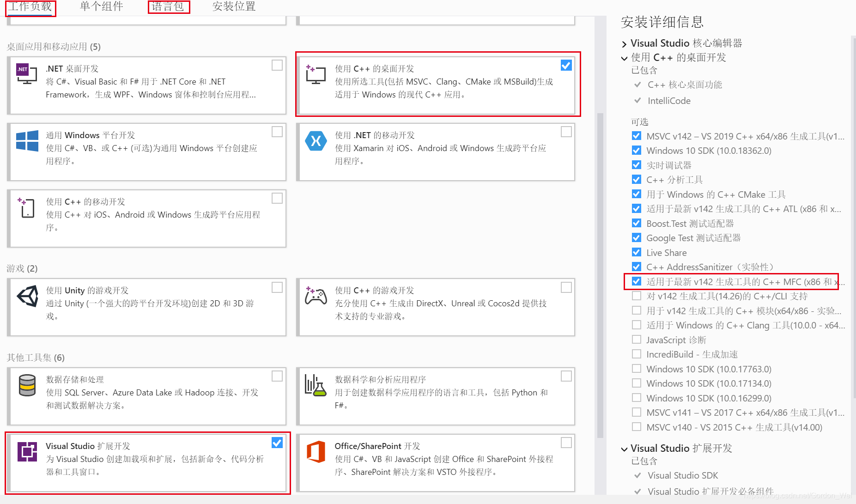The height and width of the screenshot is (504, 856).
Task: Switch to the 语言包 tab
Action: pyautogui.click(x=168, y=6)
